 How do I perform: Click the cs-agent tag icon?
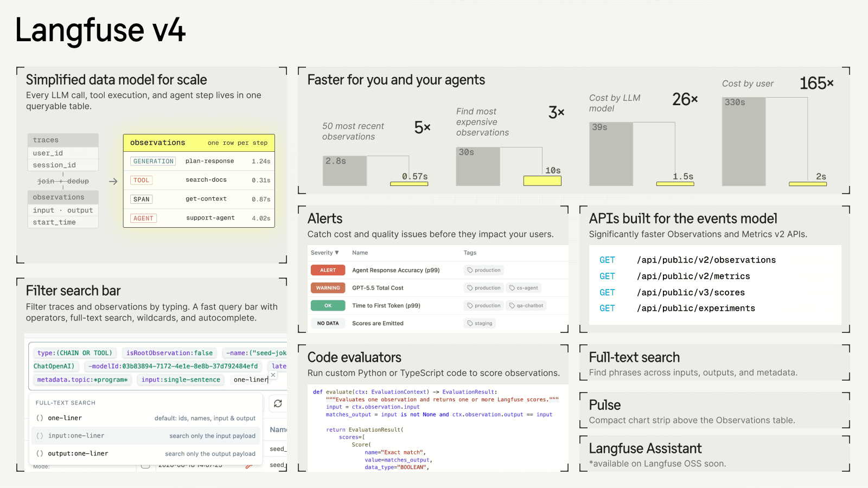pos(512,288)
